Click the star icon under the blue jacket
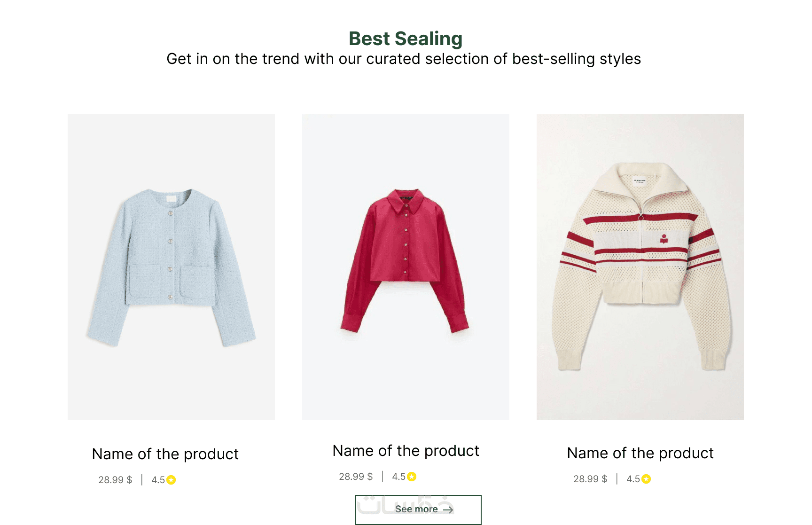812x525 pixels. click(171, 480)
